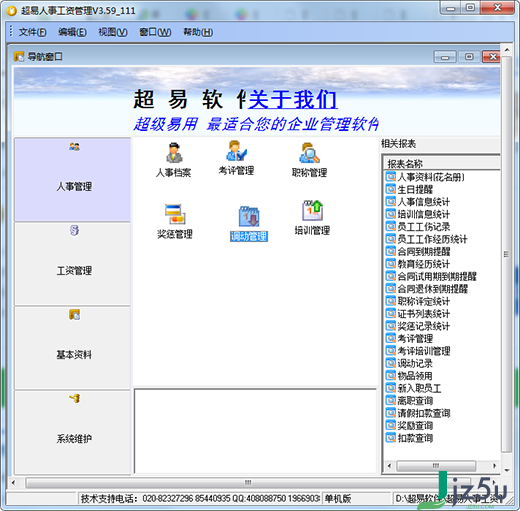The image size is (520, 511).
Task: Open report 合同试用期到期提醒
Action: coord(437,277)
